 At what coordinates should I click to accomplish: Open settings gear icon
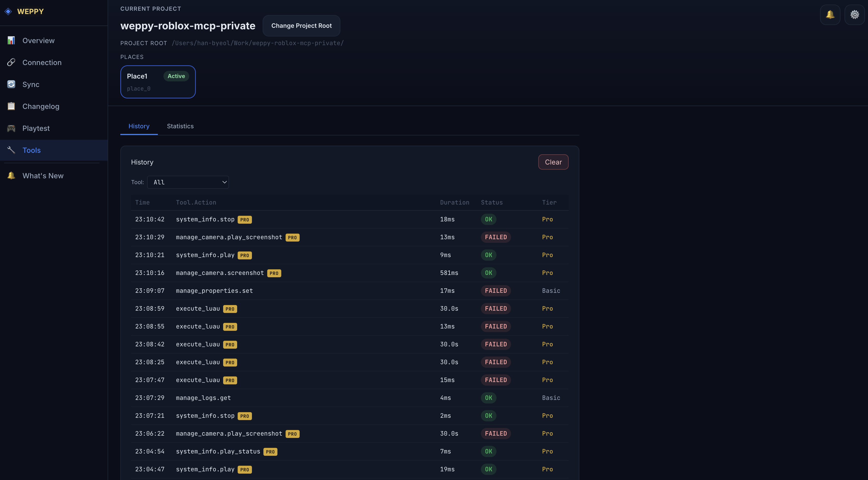pyautogui.click(x=854, y=15)
